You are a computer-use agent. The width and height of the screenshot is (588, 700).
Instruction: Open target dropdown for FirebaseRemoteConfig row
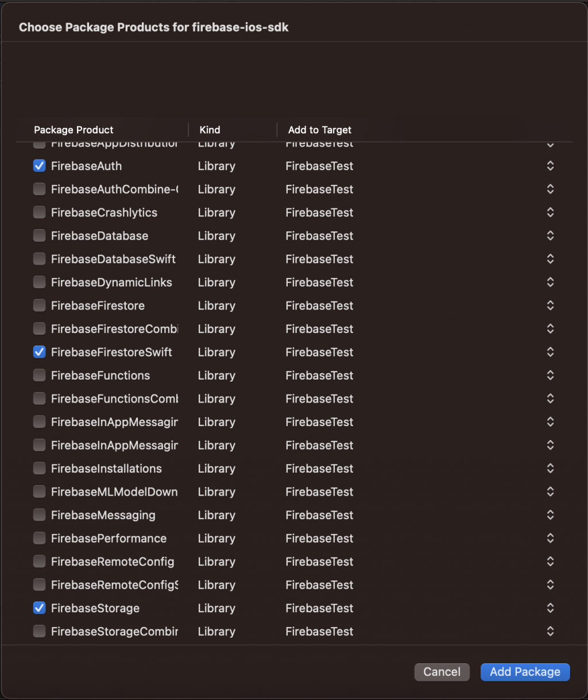pos(550,562)
